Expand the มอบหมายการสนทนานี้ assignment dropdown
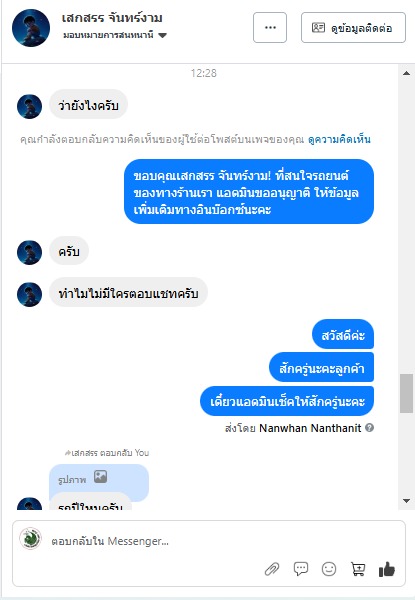Viewport: 415px width, 600px height. [115, 35]
